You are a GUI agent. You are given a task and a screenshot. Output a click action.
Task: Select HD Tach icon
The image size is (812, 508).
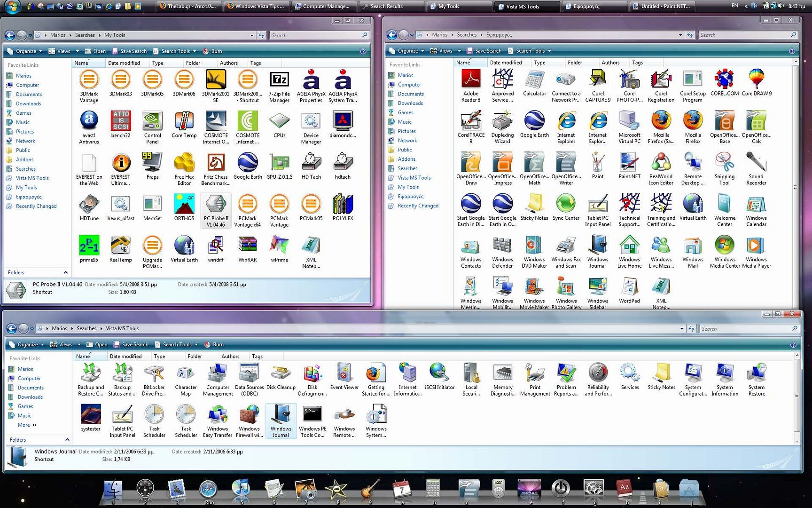coord(311,166)
